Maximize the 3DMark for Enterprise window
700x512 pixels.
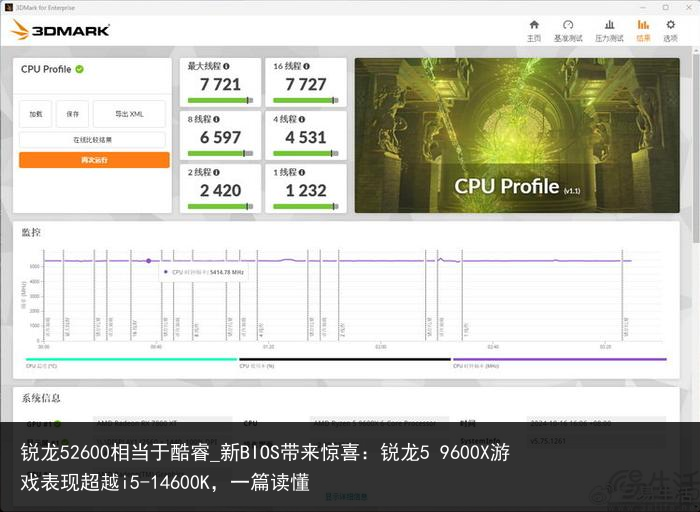(666, 8)
